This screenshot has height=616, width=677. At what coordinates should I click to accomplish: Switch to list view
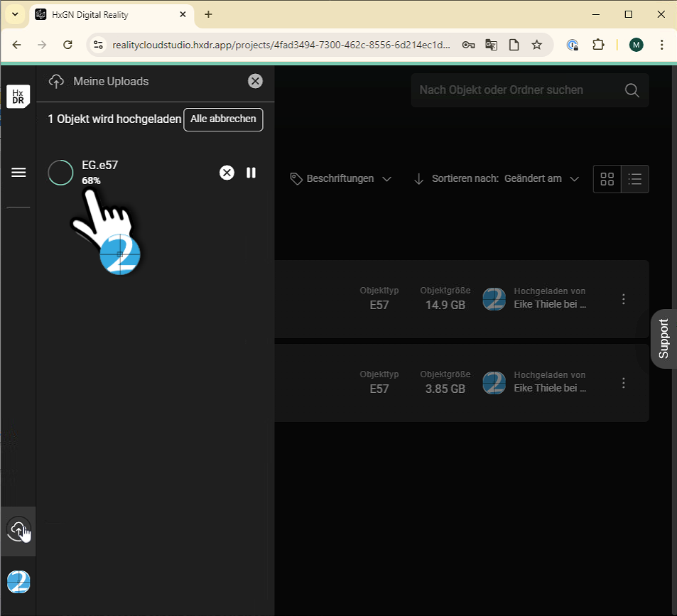pos(634,179)
